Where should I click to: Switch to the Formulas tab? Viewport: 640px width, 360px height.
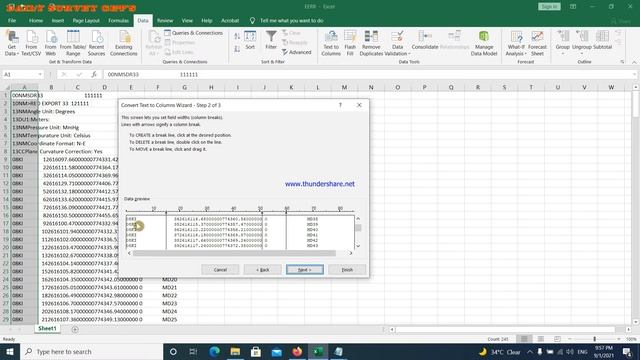(118, 20)
